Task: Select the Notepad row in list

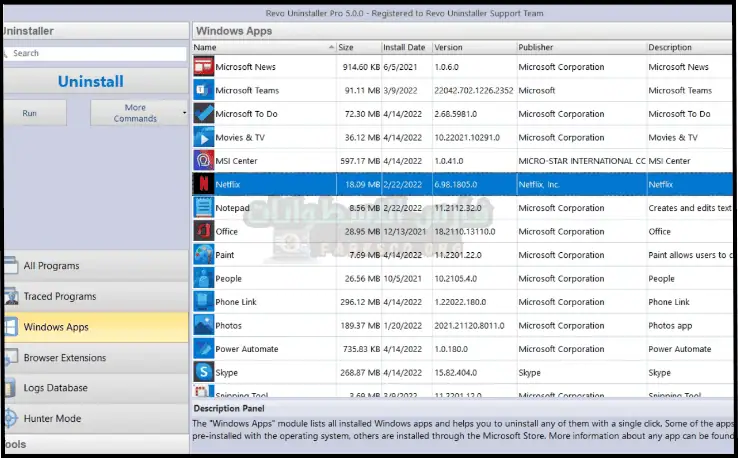Action: (x=400, y=208)
